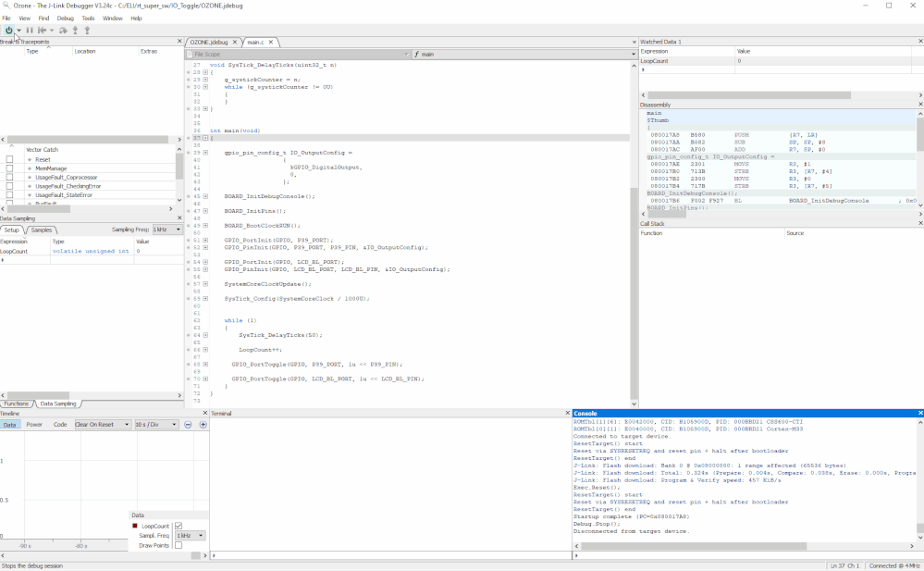
Task: Toggle fold marker on line 45
Action: pyautogui.click(x=205, y=196)
